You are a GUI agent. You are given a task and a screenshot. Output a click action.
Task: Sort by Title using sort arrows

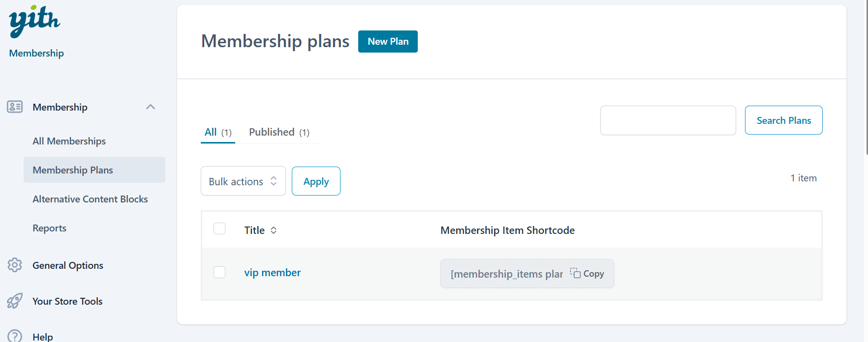(x=274, y=230)
